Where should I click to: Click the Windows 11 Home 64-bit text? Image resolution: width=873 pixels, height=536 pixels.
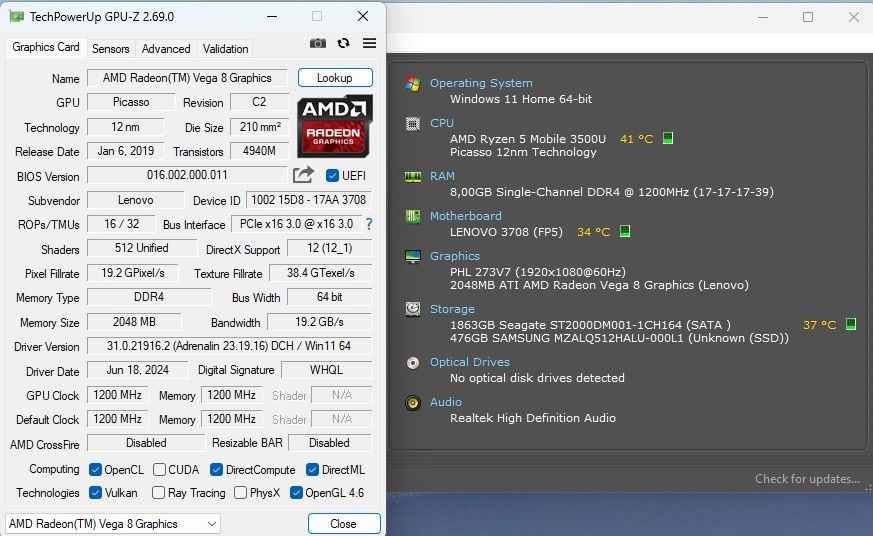[521, 99]
